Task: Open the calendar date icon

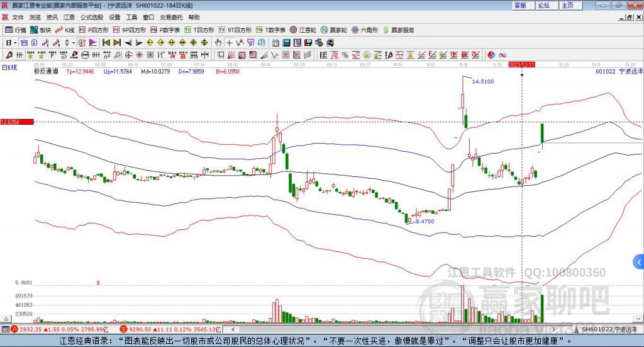Action: tap(275, 42)
